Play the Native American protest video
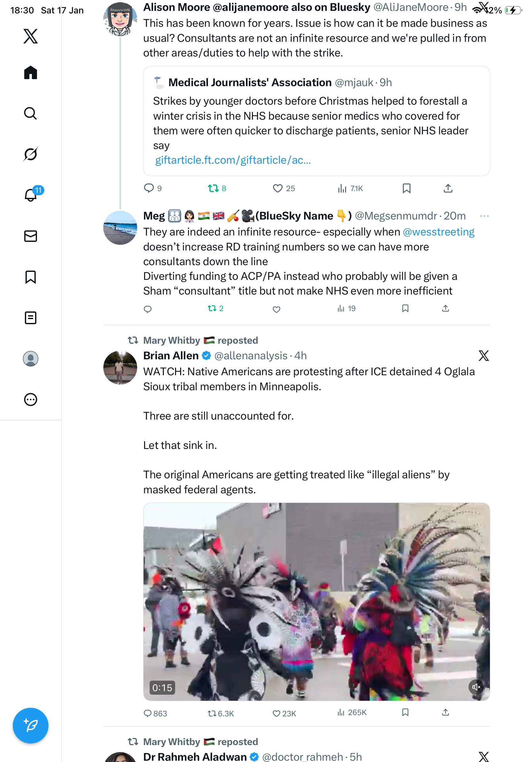Image resolution: width=532 pixels, height=762 pixels. [316, 601]
